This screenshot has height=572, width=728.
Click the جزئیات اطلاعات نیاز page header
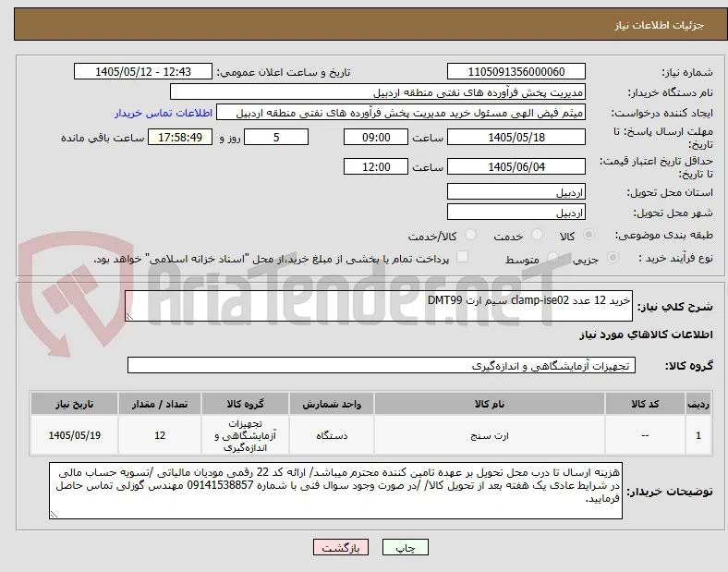pyautogui.click(x=660, y=25)
